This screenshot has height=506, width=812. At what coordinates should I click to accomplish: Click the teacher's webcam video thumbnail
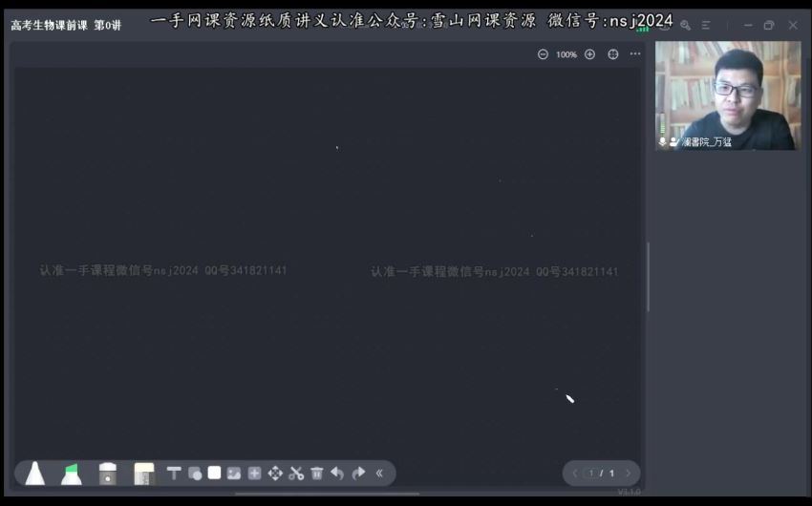[728, 95]
